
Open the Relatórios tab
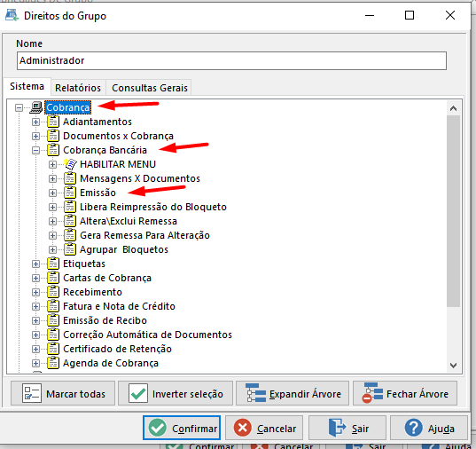[x=78, y=88]
